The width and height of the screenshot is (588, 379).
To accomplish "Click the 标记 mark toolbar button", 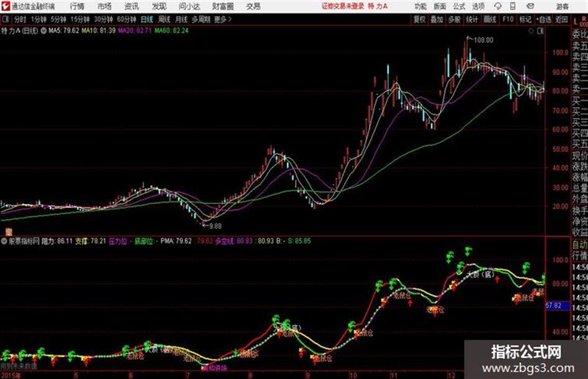I will tap(525, 19).
